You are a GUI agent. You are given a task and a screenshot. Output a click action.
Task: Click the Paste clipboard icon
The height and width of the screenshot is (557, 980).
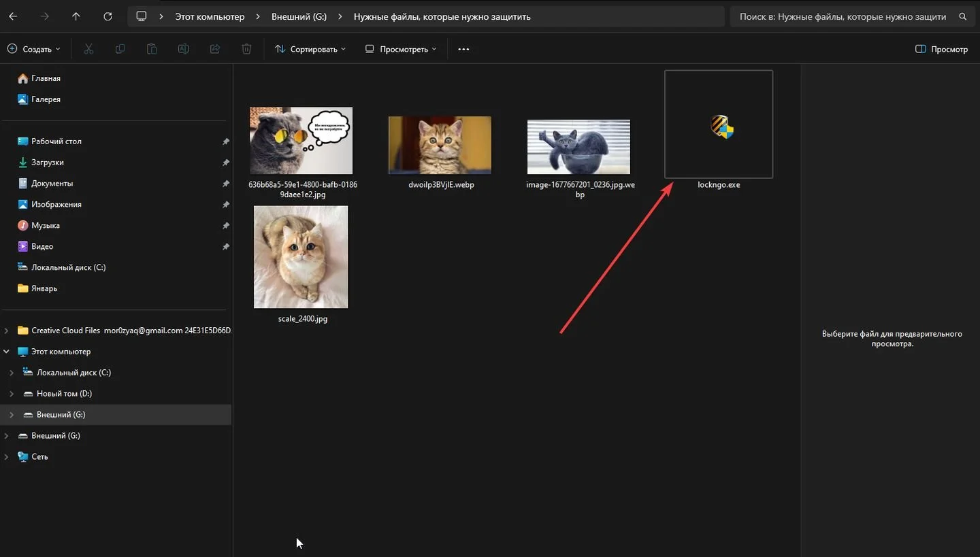click(152, 49)
